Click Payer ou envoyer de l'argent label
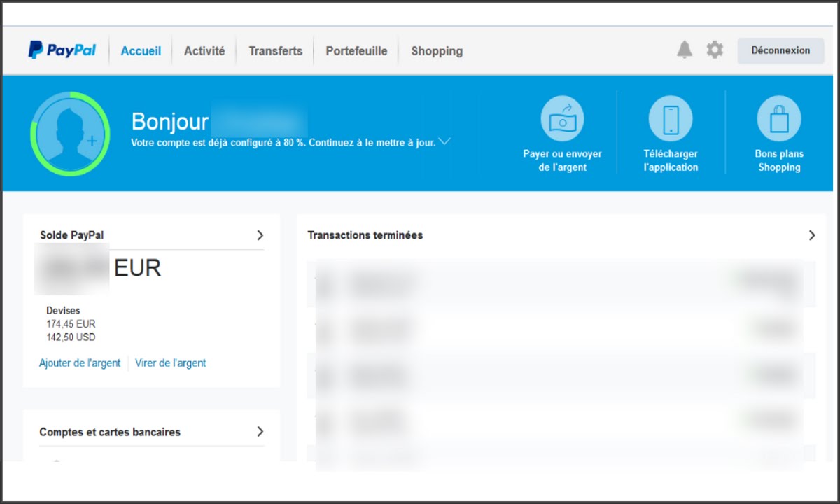 tap(562, 160)
